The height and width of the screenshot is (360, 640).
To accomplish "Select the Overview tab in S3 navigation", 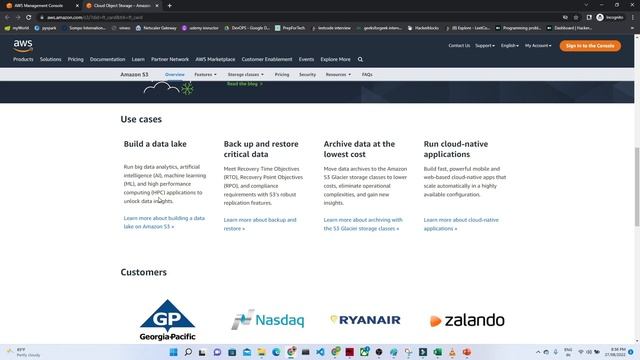I will pos(175,75).
